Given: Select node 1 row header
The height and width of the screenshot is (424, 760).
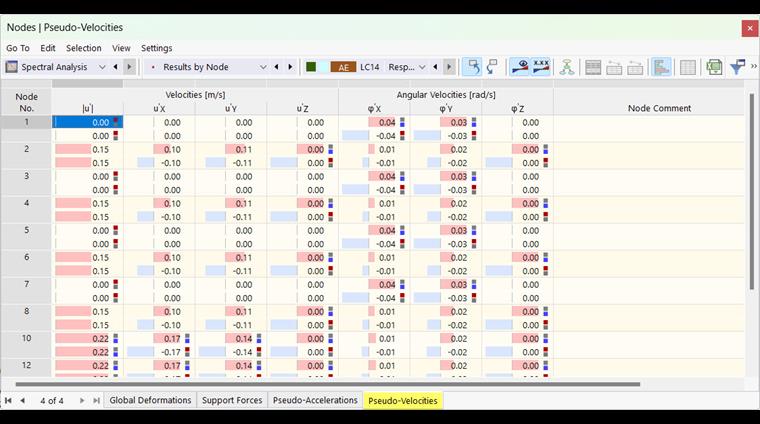Looking at the screenshot, I should [26, 122].
